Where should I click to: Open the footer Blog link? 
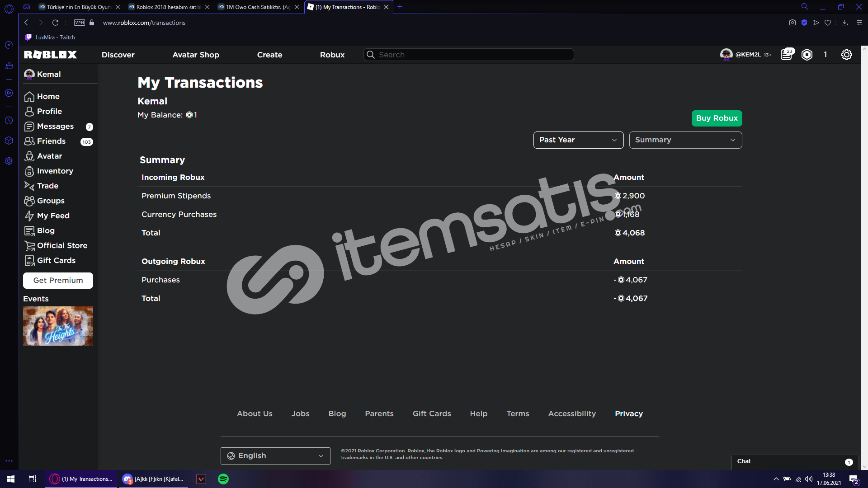337,413
